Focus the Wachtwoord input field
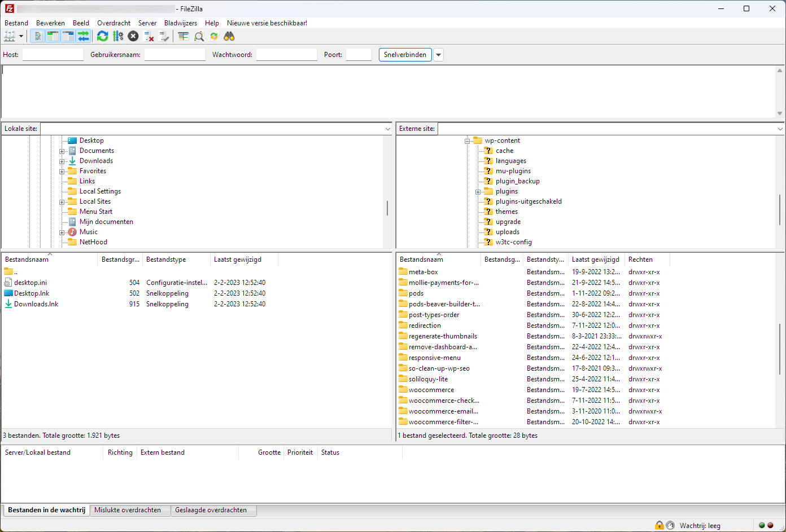 pos(287,55)
